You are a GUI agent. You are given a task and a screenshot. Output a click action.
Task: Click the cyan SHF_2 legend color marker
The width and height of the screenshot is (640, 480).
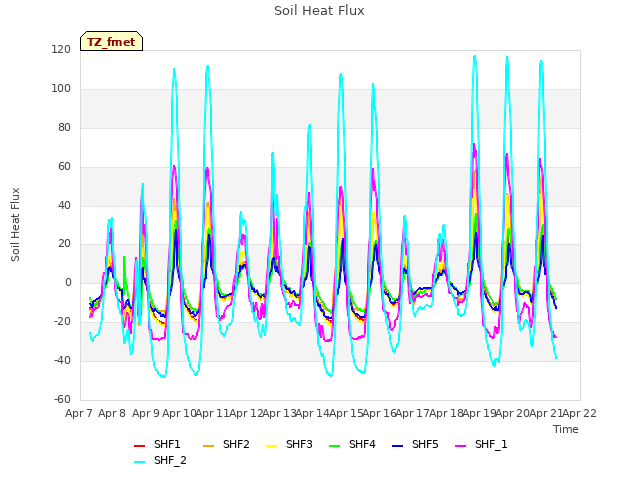click(140, 462)
